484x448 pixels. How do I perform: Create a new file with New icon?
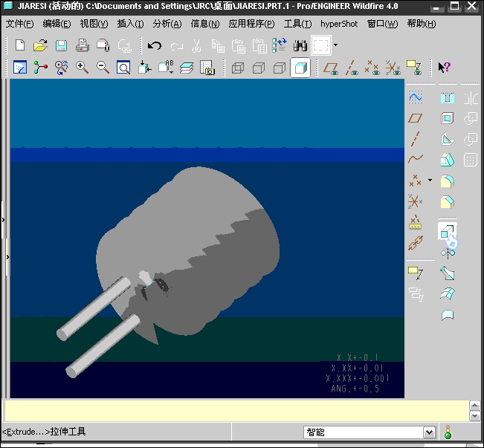coord(20,45)
